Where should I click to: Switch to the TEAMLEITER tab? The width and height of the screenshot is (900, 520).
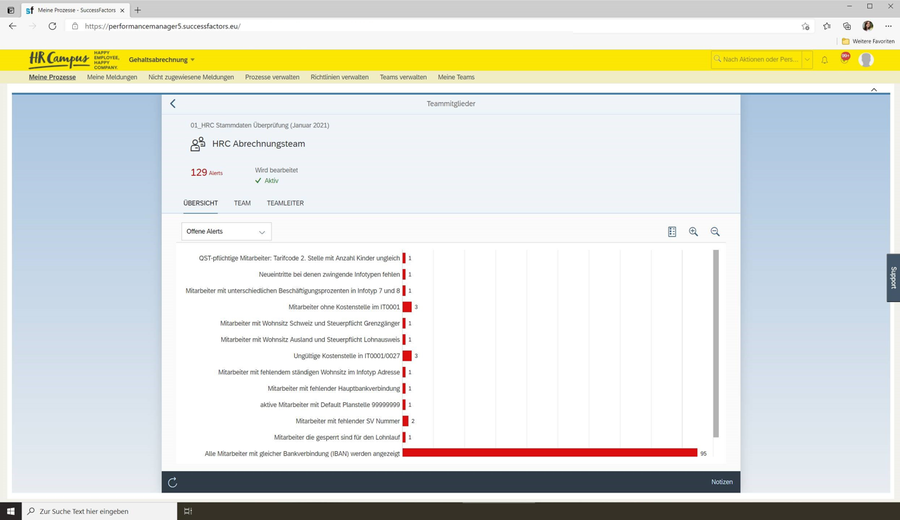pyautogui.click(x=285, y=203)
